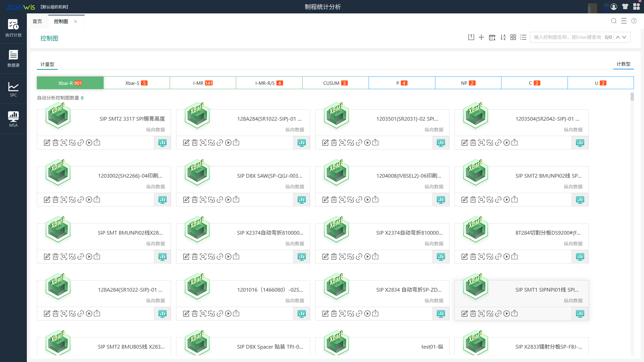Viewport: 644px width, 362px height.
Task: Open the hamburger menu icon in the tab bar
Action: [624, 21]
